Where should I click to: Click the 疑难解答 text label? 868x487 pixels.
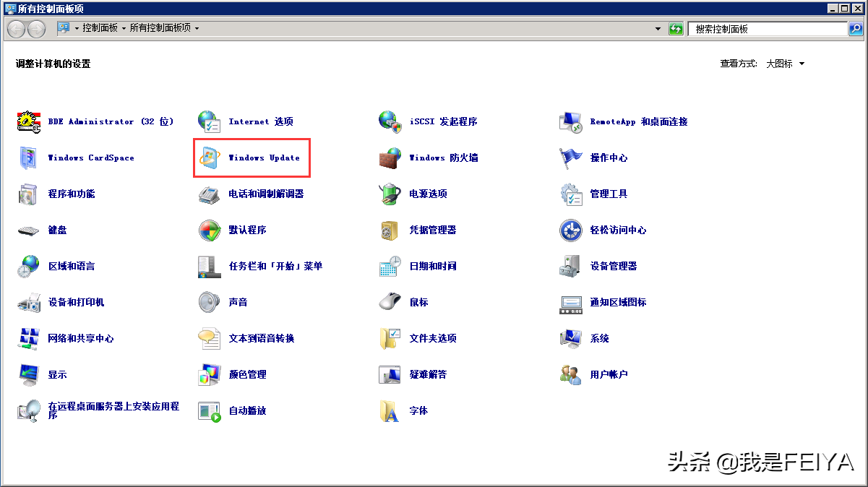click(x=428, y=374)
